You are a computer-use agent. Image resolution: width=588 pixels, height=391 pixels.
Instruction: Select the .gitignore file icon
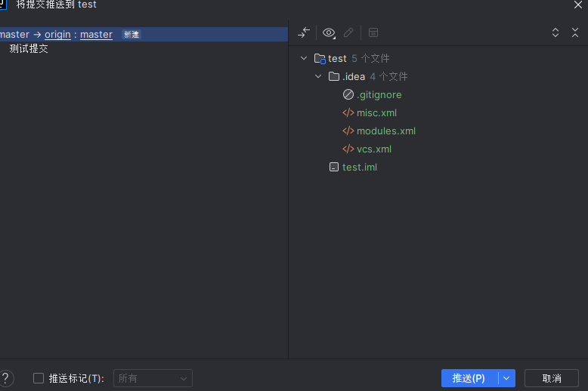tap(348, 94)
